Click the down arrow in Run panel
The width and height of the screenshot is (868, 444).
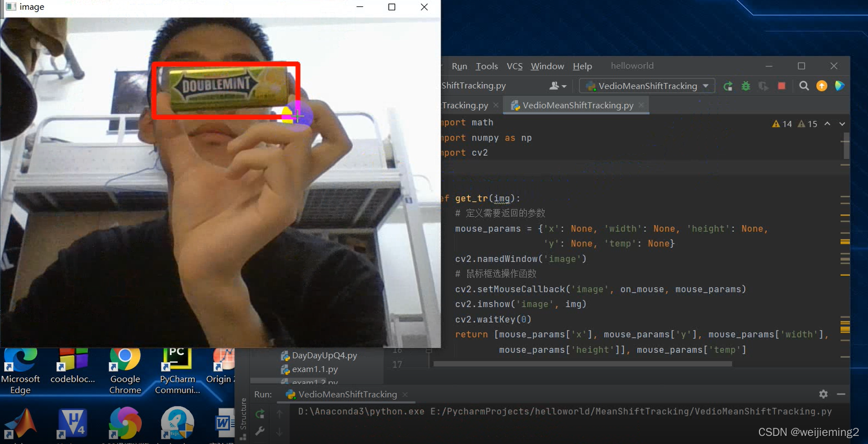point(280,431)
